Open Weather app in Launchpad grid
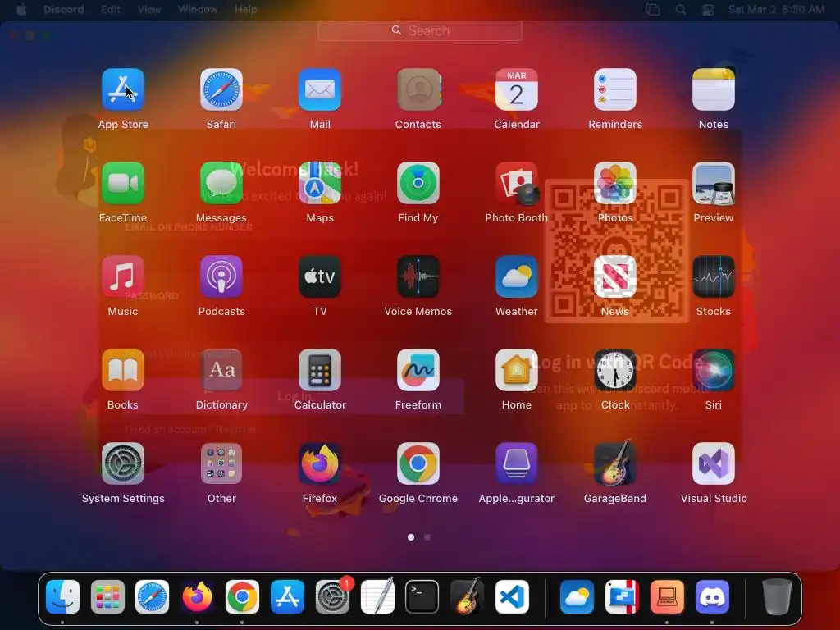 coord(517,276)
